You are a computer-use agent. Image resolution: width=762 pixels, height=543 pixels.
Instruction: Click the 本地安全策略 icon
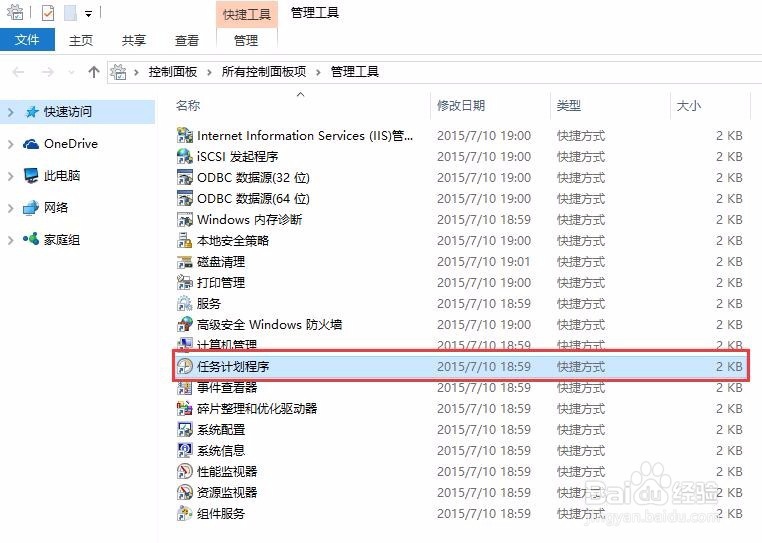[185, 240]
